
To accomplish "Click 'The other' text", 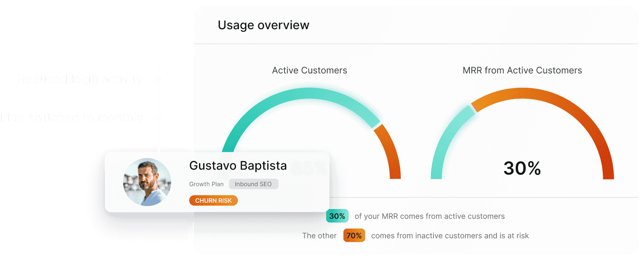I will coord(319,236).
